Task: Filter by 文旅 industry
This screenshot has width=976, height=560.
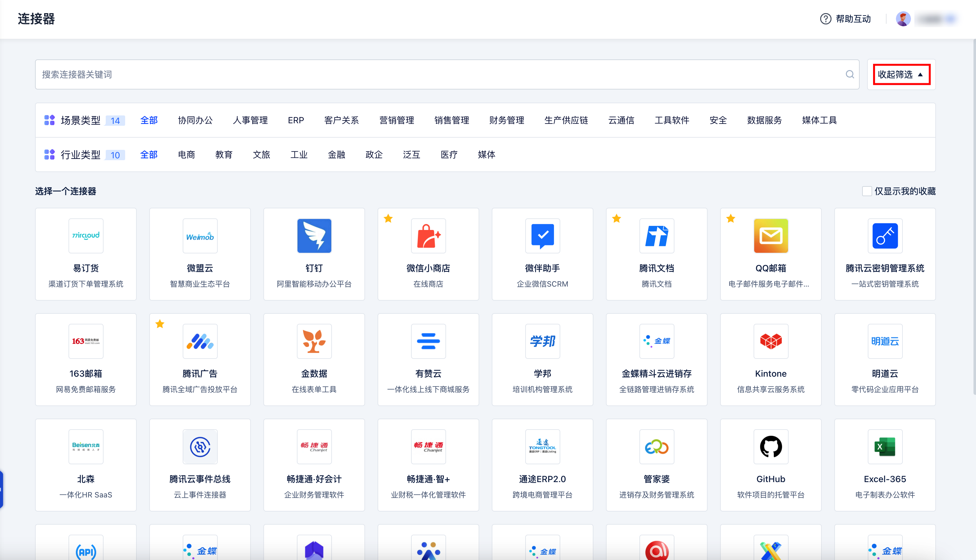Action: pos(262,155)
